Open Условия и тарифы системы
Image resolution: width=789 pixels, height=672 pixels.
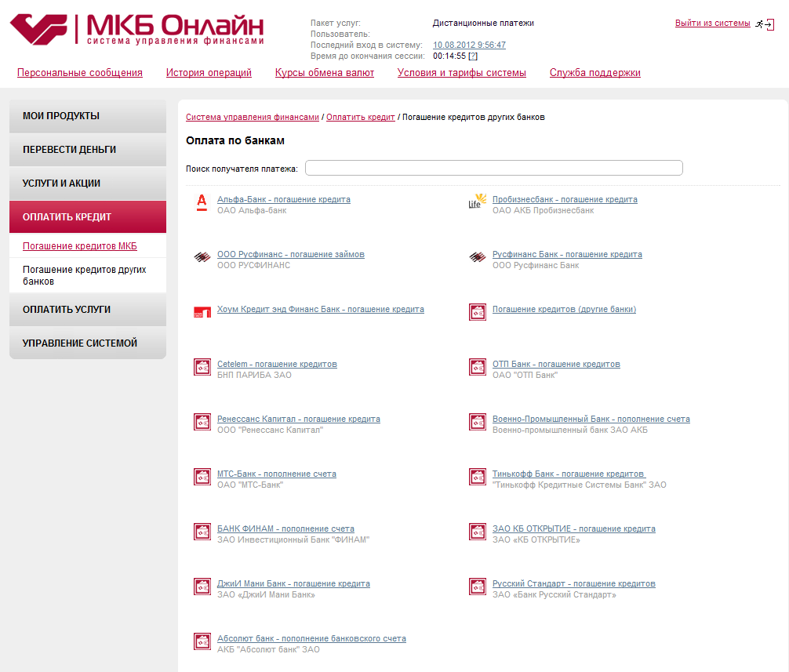461,72
